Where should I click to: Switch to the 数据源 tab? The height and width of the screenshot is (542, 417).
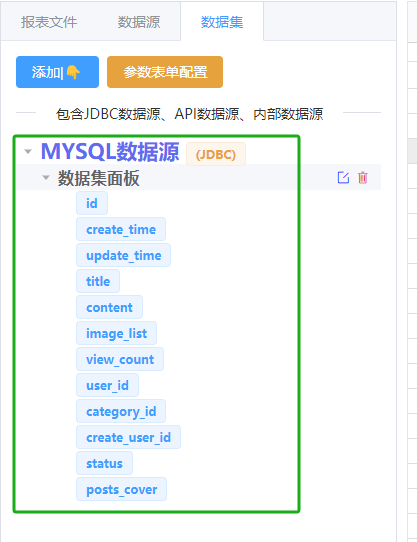139,22
